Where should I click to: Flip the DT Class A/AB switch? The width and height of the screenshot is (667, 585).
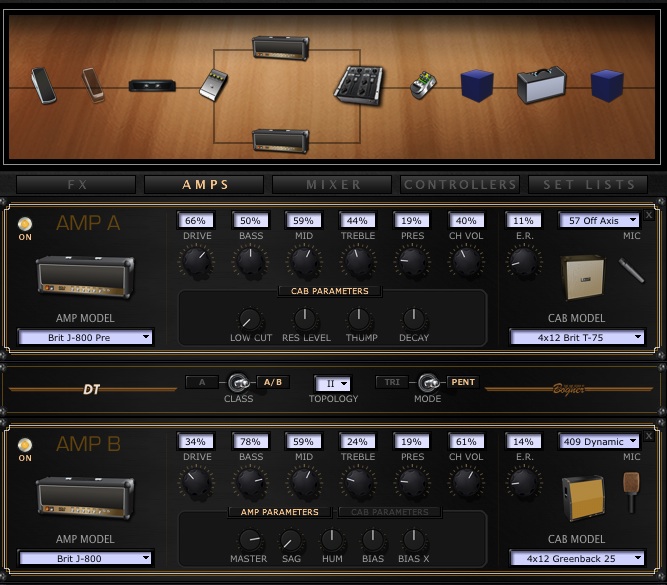tap(239, 382)
